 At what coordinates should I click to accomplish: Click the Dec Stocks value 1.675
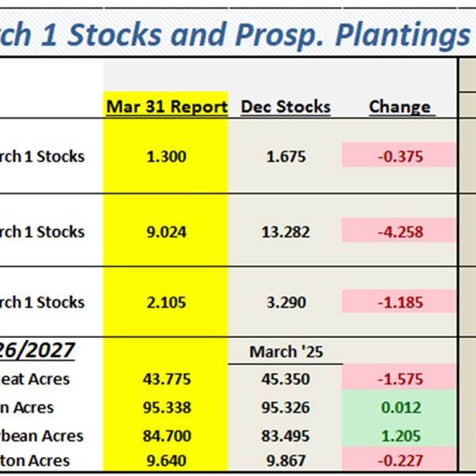286,156
